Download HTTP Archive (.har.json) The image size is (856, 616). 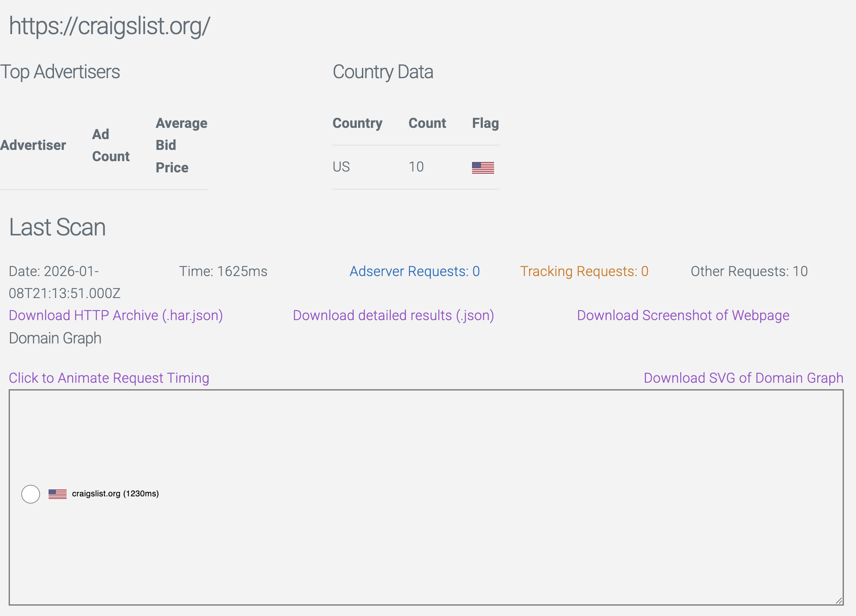116,315
